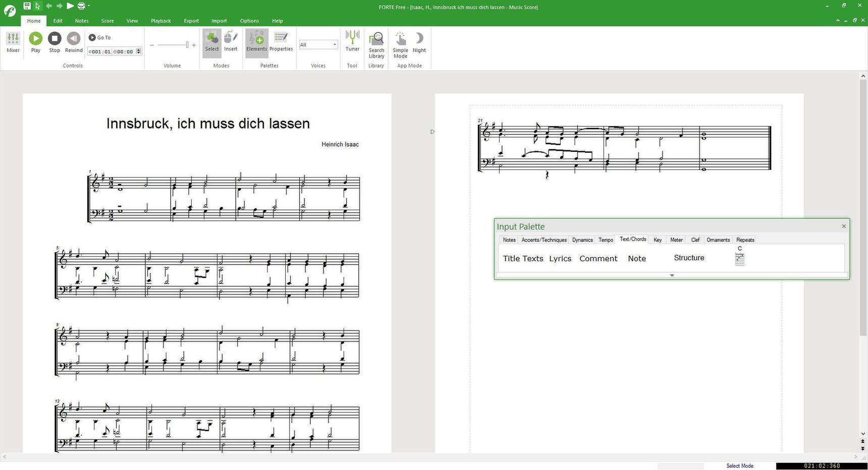Click the Save icon in quick access toolbar
868x470 pixels.
pyautogui.click(x=27, y=6)
